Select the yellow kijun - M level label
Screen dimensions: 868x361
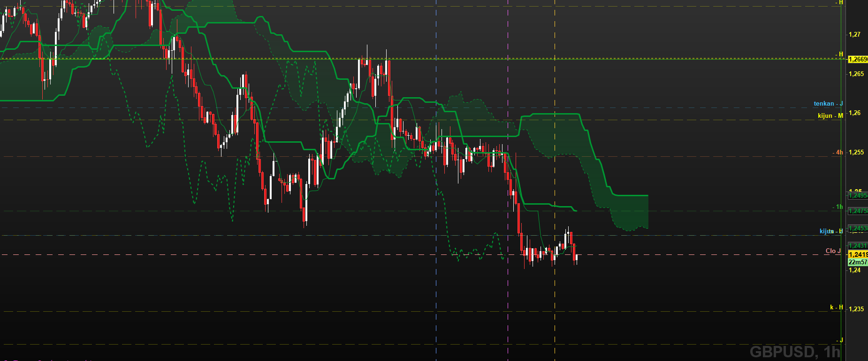[x=830, y=115]
